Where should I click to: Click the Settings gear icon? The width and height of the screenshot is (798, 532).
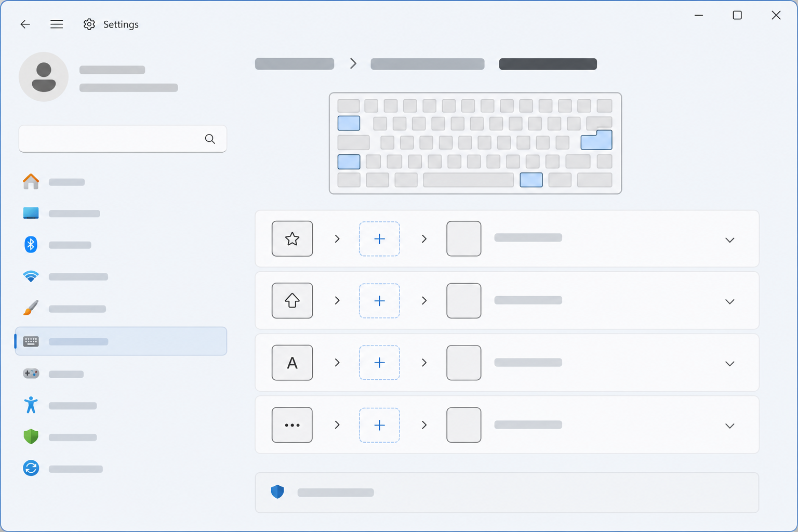coord(89,24)
